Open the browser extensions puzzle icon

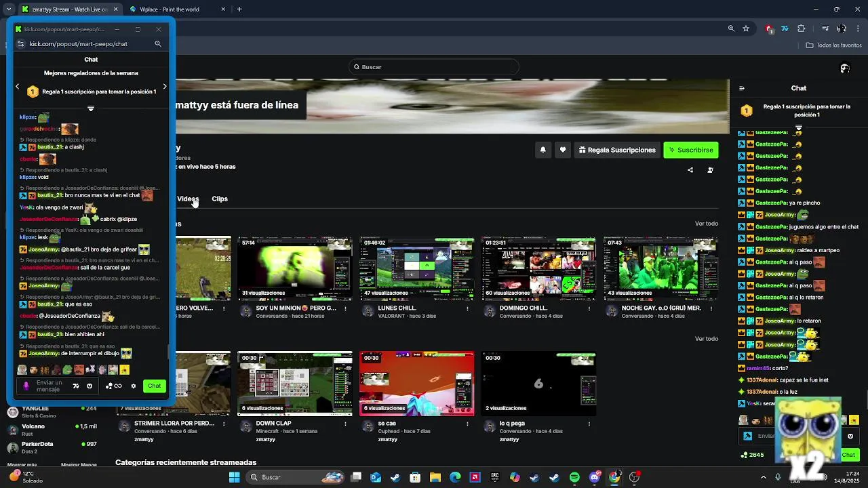point(802,28)
